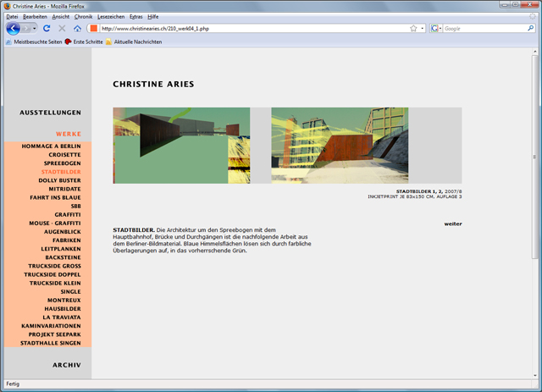Click the weiter link
The width and height of the screenshot is (542, 392).
point(453,224)
